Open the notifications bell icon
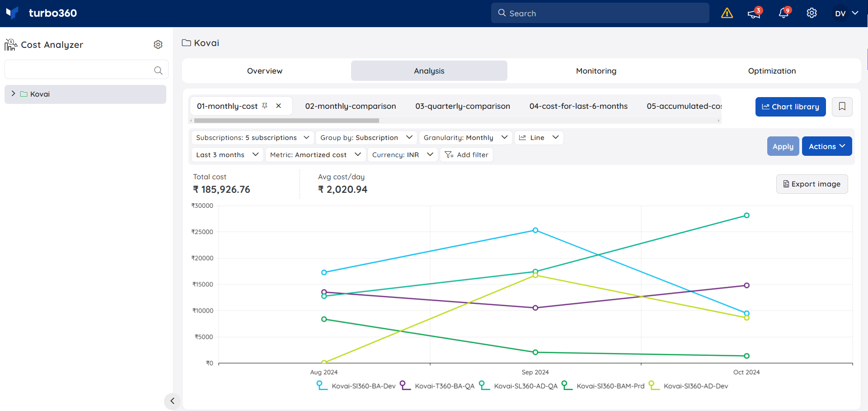 [x=784, y=13]
